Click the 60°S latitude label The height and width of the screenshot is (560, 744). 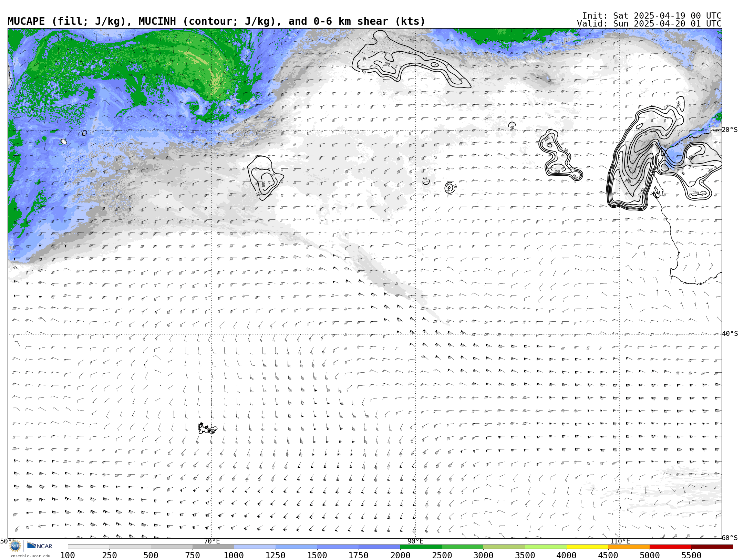(x=730, y=538)
